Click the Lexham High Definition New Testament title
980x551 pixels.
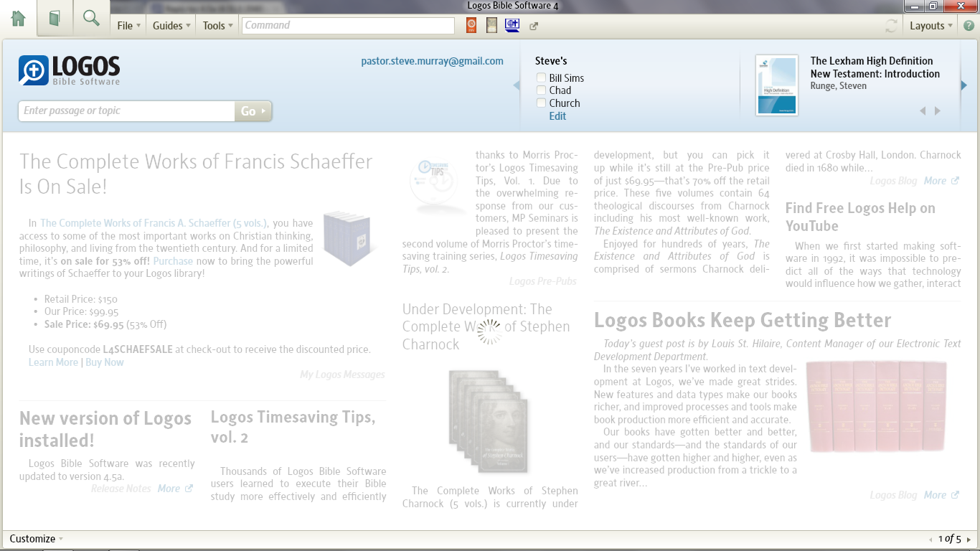[875, 67]
